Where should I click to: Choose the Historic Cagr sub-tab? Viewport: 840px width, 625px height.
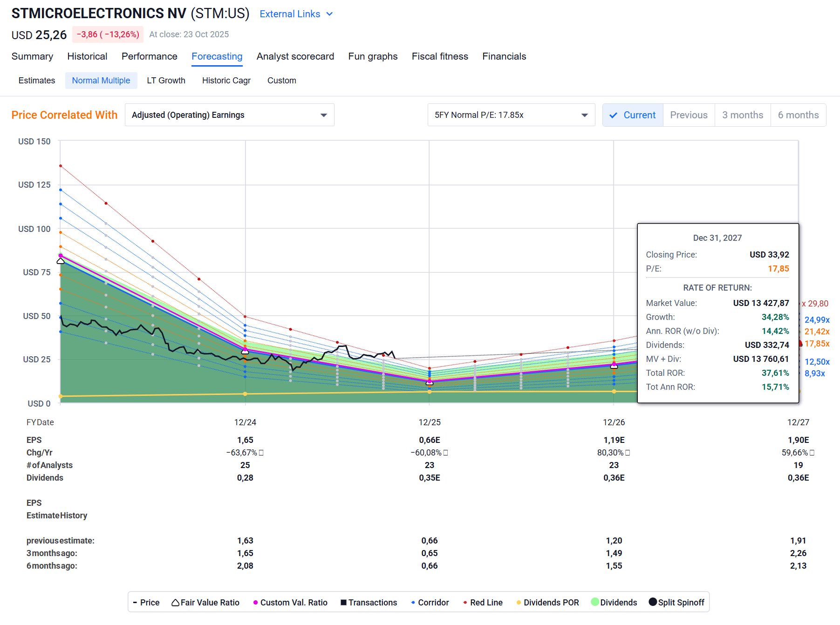click(x=226, y=81)
